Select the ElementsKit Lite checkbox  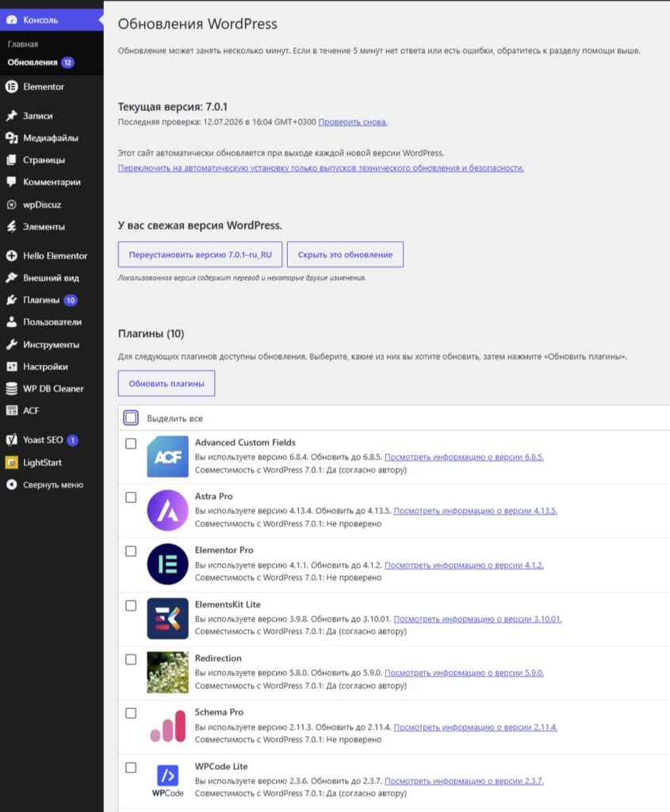point(131,605)
